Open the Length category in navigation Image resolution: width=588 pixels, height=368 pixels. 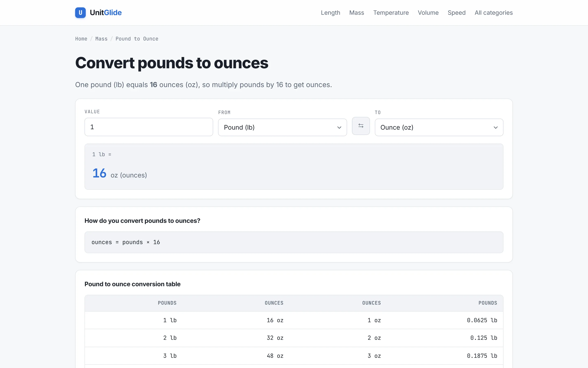331,13
